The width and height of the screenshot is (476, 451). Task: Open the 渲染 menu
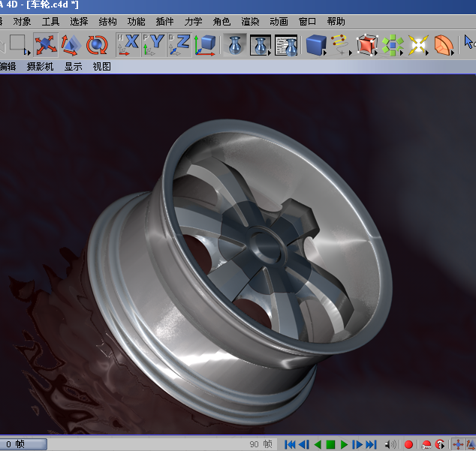250,22
